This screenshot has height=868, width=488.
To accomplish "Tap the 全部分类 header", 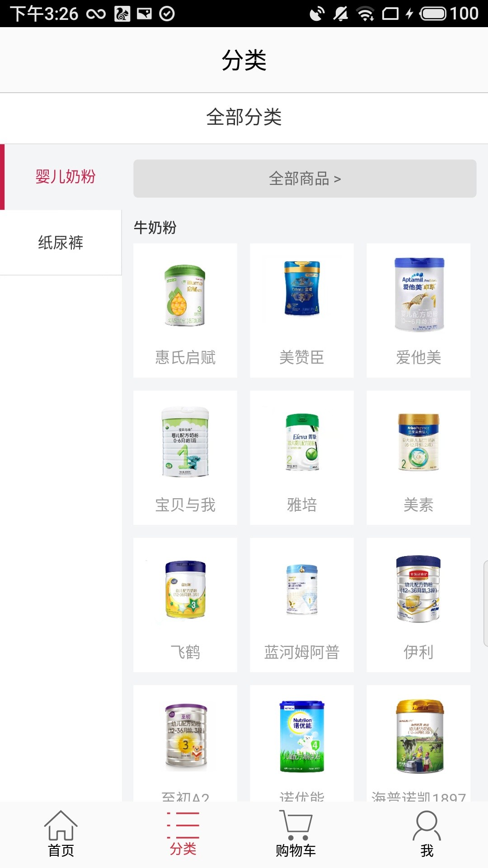I will [244, 118].
